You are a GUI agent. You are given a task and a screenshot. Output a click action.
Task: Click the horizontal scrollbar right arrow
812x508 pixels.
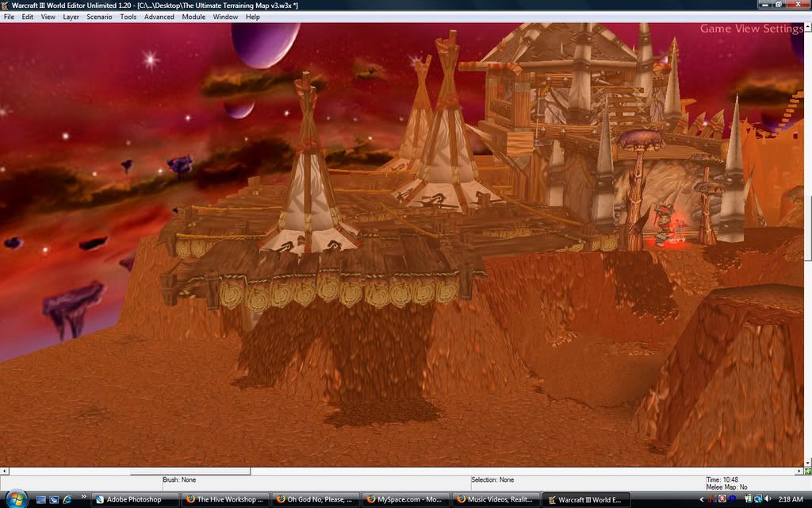tap(799, 471)
